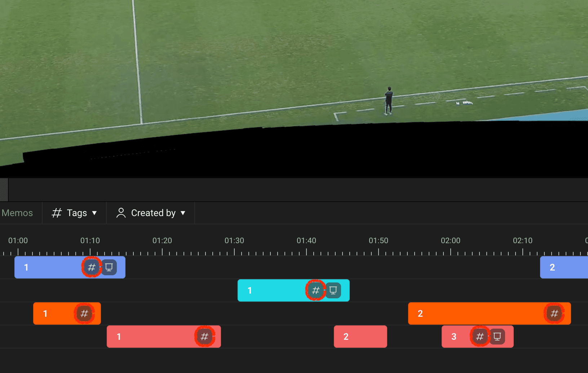This screenshot has height=373, width=588.
Task: Click the screen icon on red clip 3
Action: [x=497, y=337]
